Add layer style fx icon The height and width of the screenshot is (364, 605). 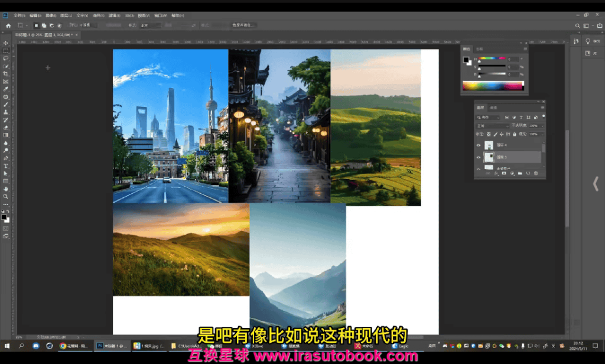(x=496, y=174)
